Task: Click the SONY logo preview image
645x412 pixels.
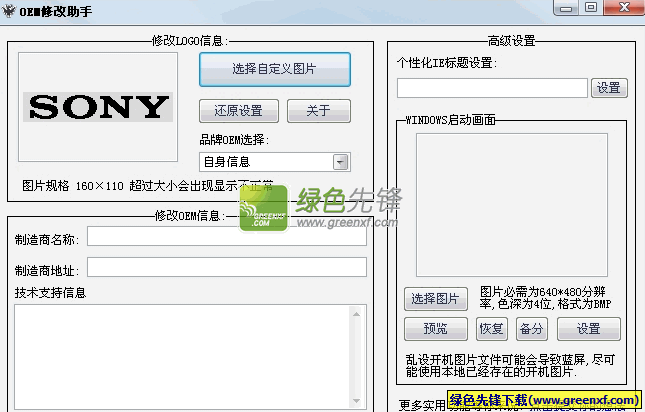Action: tap(98, 107)
